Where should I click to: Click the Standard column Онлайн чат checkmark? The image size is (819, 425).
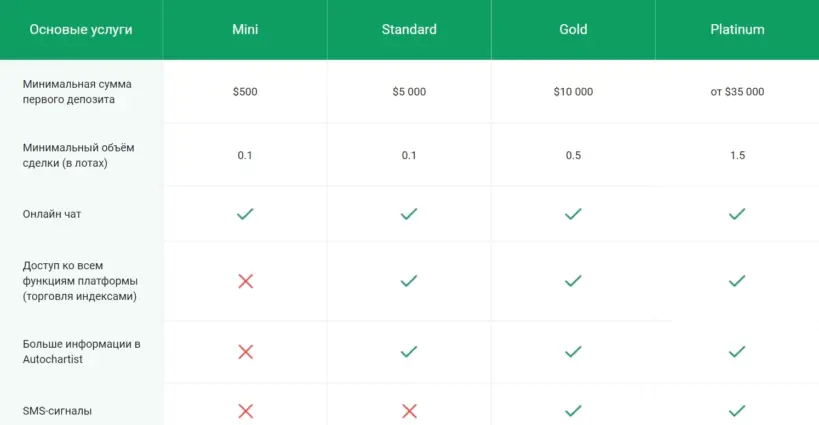409,214
